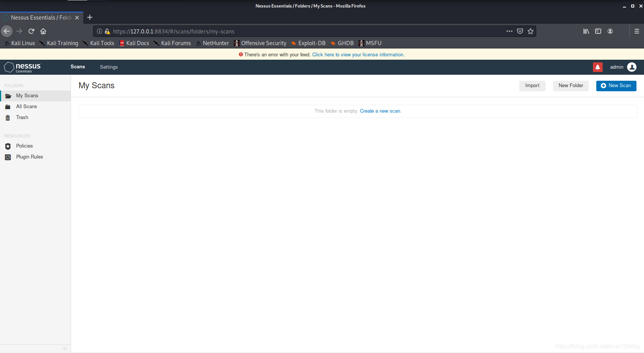The image size is (644, 353).
Task: Open Firefox library icon
Action: pyautogui.click(x=586, y=31)
